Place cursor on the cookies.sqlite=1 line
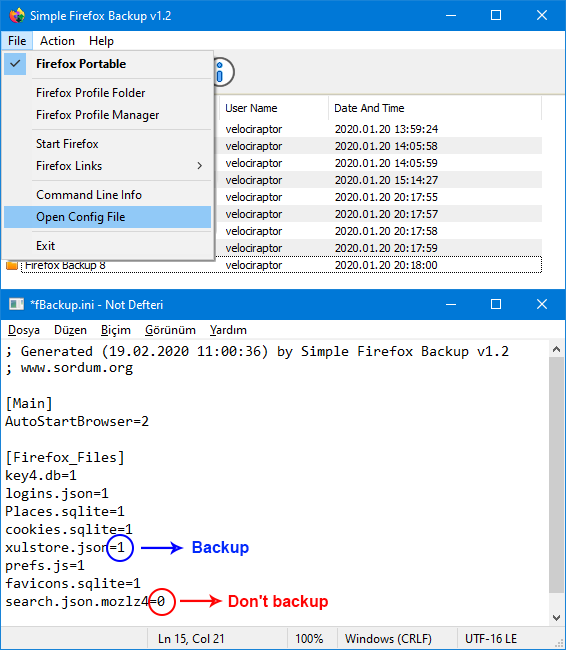Image resolution: width=566 pixels, height=650 pixels. [69, 529]
